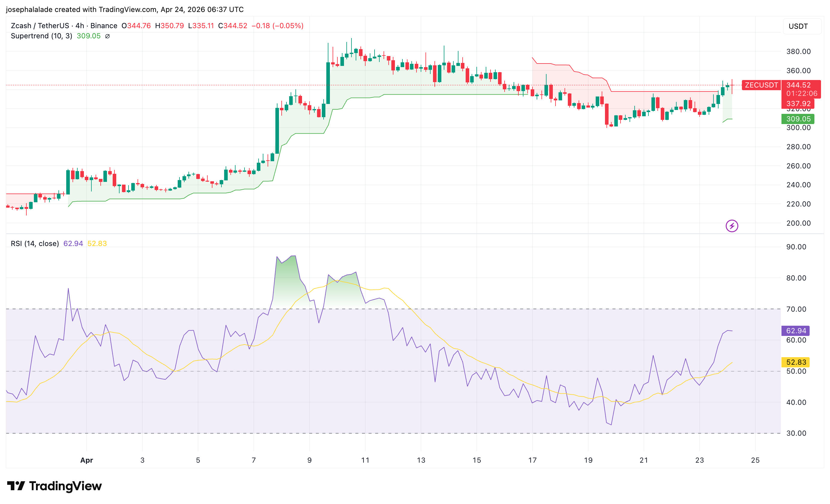Click the purple 62.94 RSI value label
This screenshot has height=504, width=830.
[796, 331]
